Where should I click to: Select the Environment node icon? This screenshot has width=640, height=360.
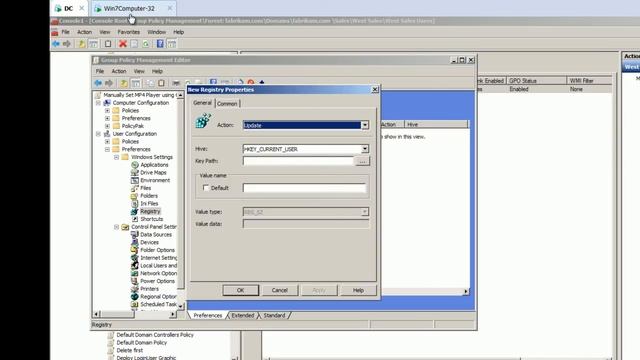pyautogui.click(x=135, y=180)
